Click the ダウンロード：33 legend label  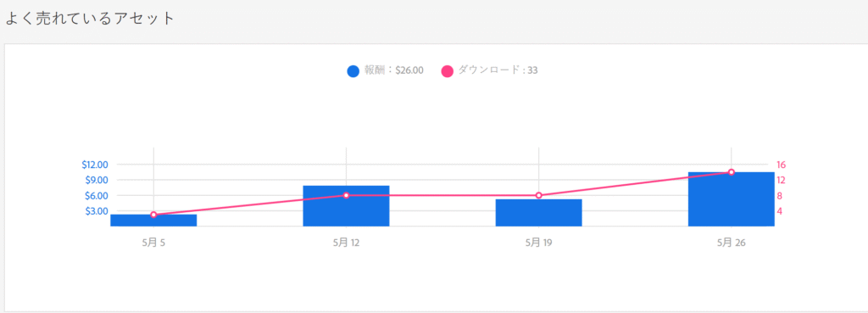tap(498, 70)
